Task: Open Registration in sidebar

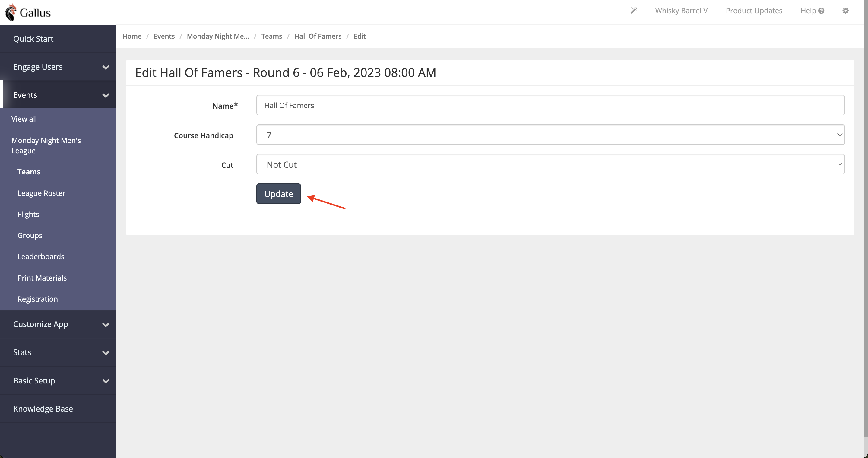Action: (38, 299)
